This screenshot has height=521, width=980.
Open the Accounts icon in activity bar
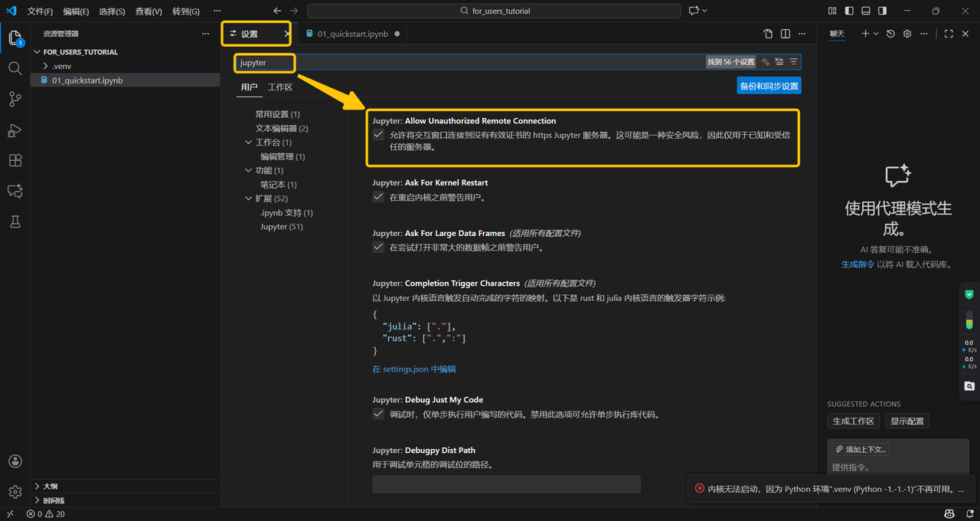15,461
